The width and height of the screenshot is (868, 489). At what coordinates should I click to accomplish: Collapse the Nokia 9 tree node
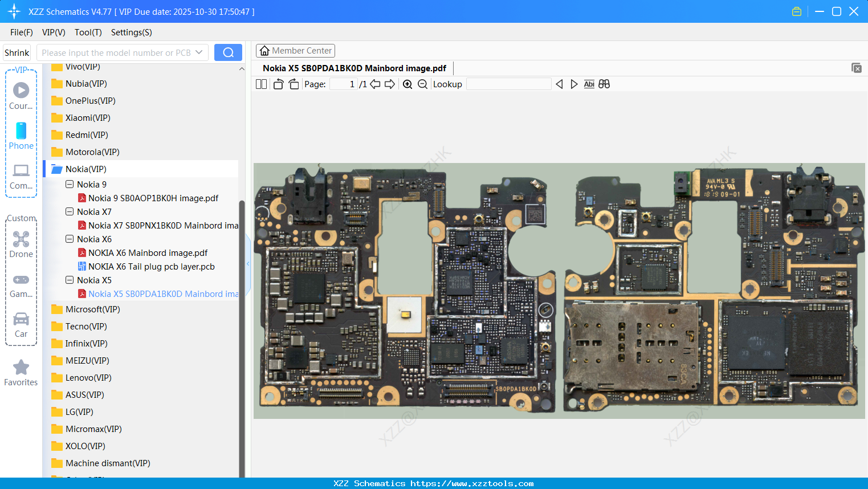coord(70,185)
